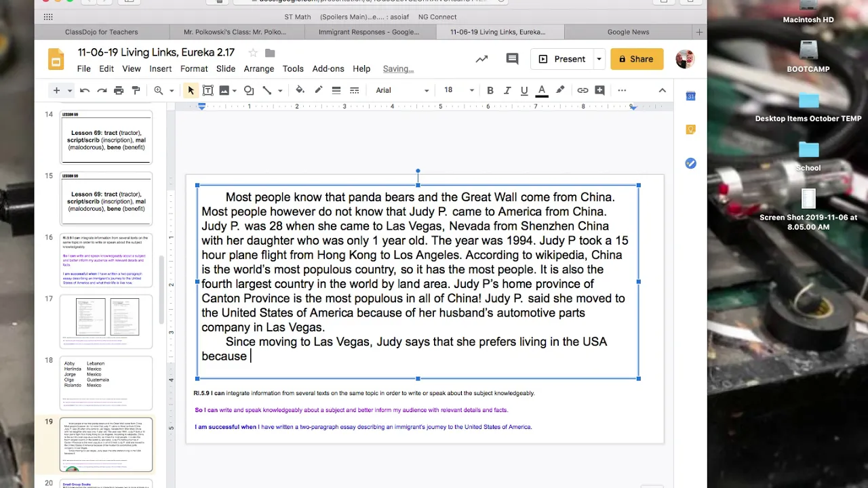Click the Highlight color marker
This screenshot has width=868, height=488.
(x=560, y=90)
